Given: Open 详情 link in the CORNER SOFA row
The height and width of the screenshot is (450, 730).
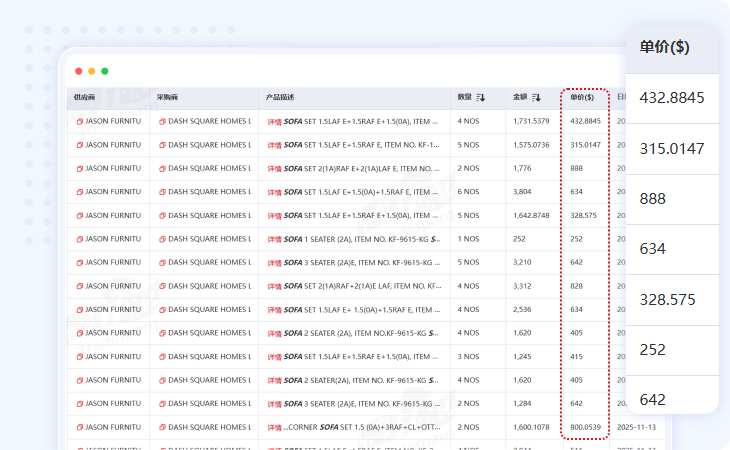Looking at the screenshot, I should click(x=274, y=428).
